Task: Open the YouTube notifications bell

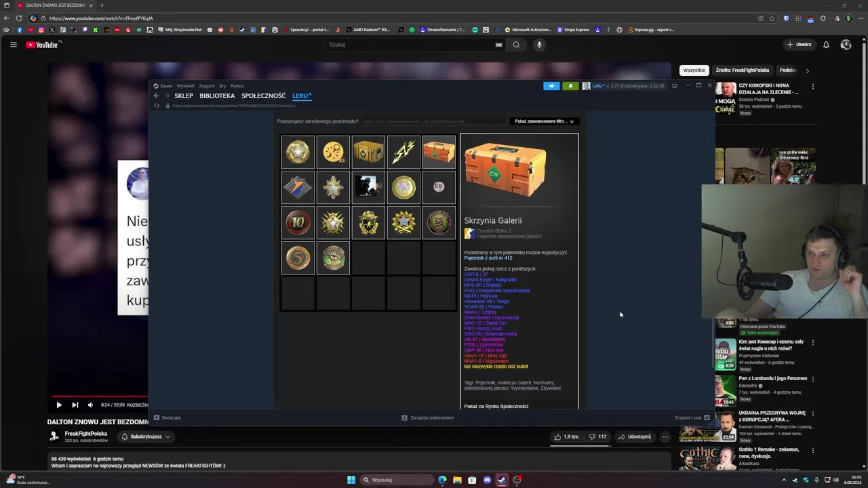Action: coord(826,45)
